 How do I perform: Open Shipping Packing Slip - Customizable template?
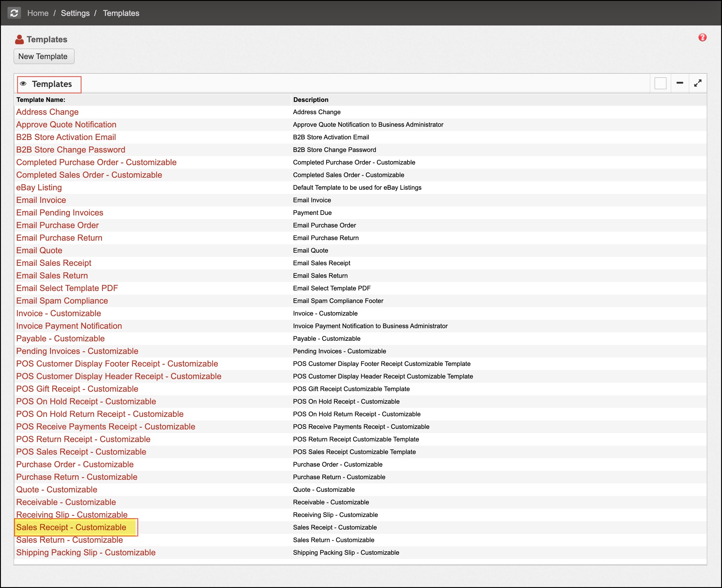pos(86,552)
